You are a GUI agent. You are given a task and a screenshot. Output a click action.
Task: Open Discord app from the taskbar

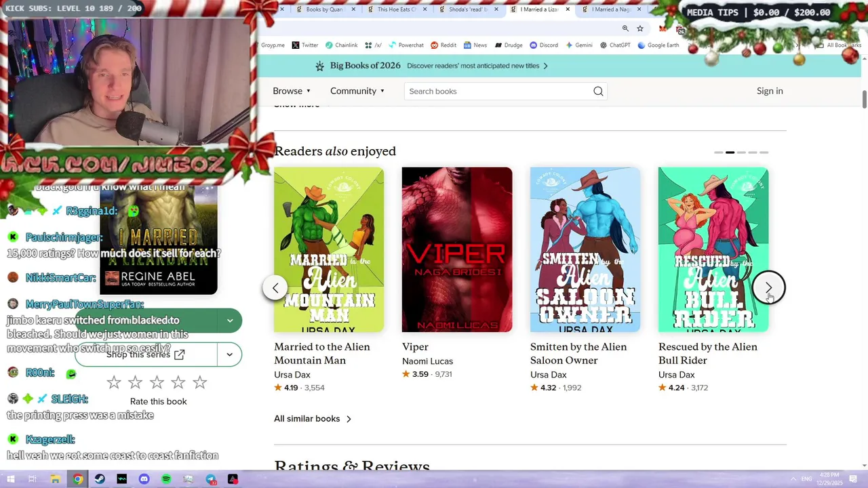[x=144, y=479]
